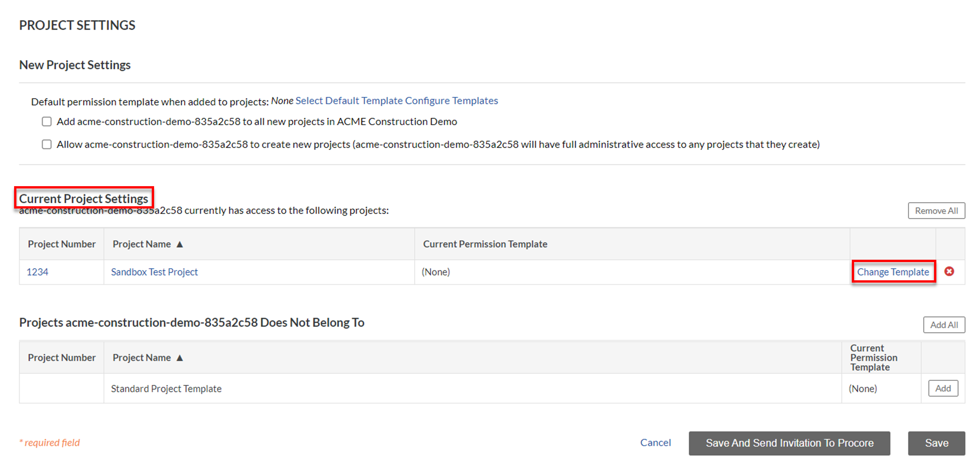
Task: Open project number 1234 link
Action: (37, 272)
